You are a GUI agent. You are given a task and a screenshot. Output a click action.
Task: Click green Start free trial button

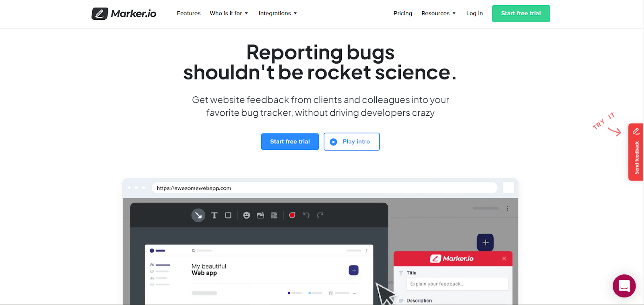[521, 14]
